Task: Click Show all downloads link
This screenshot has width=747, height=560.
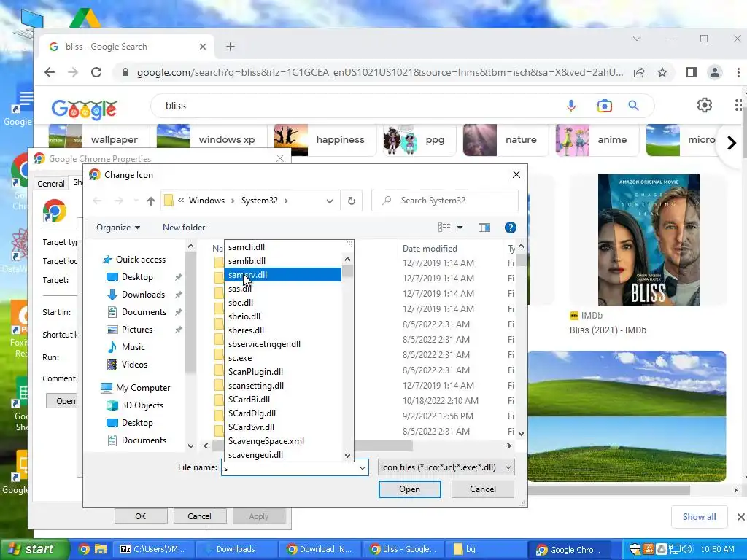Action: click(x=699, y=517)
